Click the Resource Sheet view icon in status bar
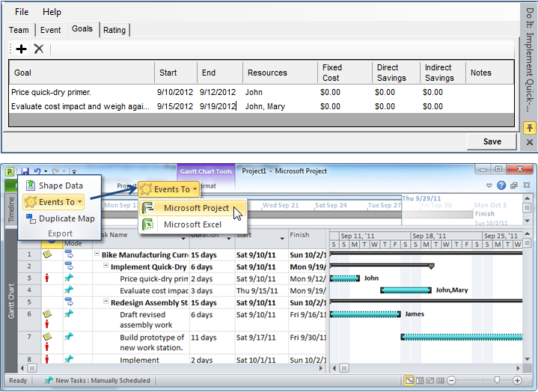Image resolution: width=538 pixels, height=392 pixels. point(440,380)
